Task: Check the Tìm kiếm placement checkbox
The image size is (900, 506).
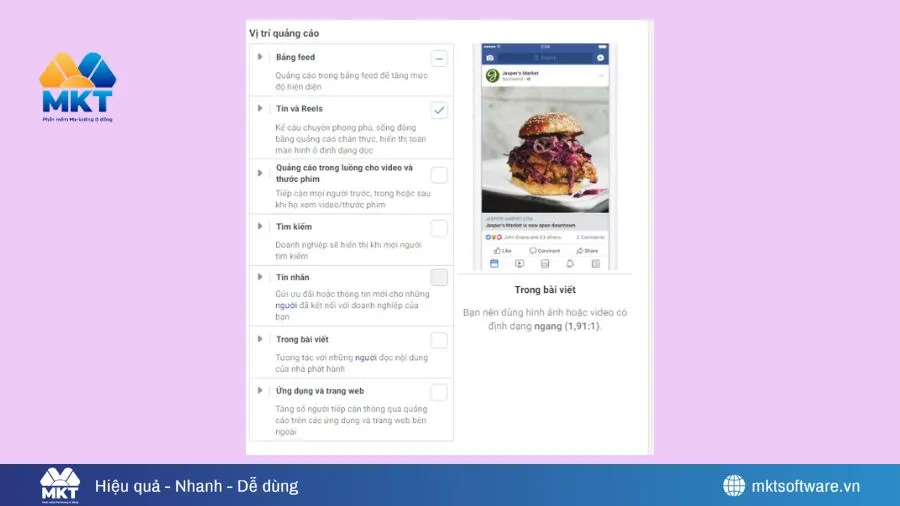Action: [x=439, y=228]
